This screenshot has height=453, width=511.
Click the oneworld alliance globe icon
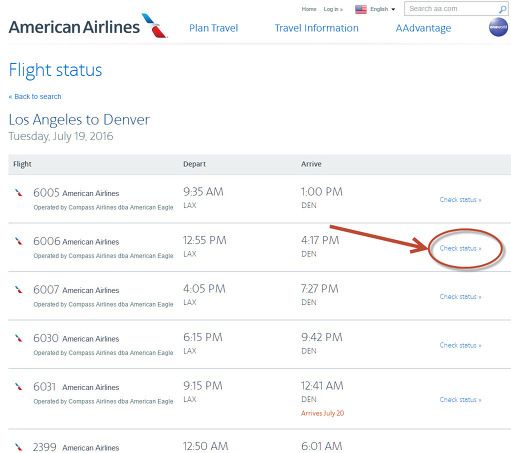pos(498,27)
